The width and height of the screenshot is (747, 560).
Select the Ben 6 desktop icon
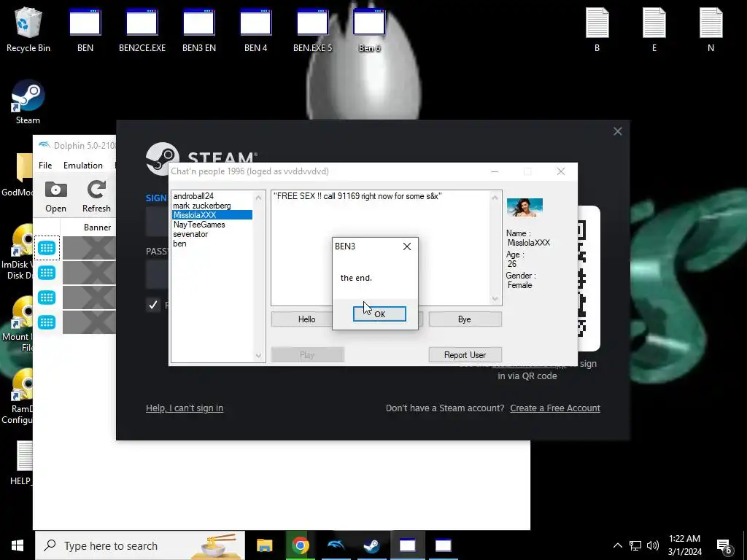pos(369,29)
